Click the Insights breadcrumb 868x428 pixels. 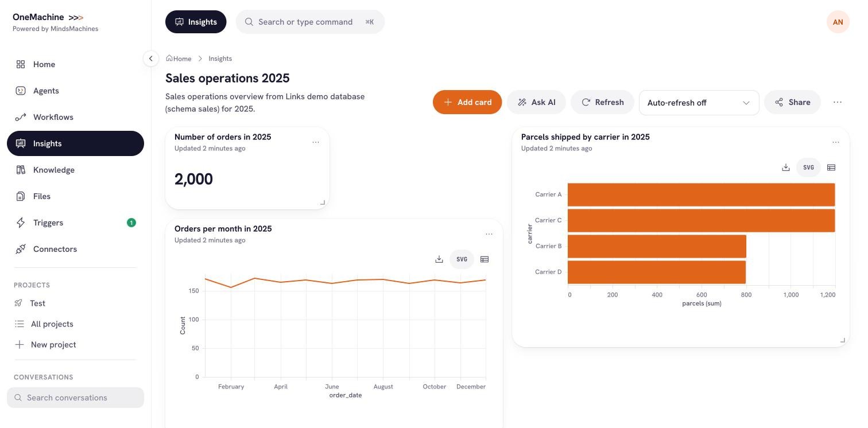click(220, 59)
